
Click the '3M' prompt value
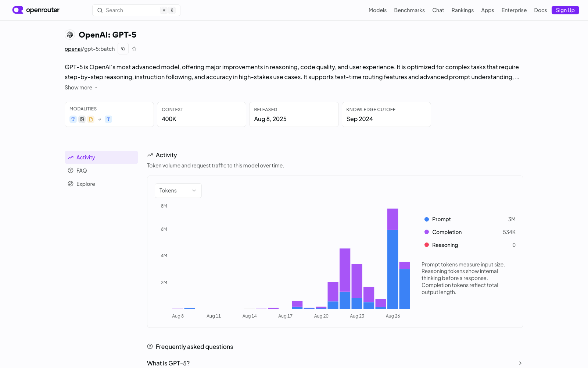pos(512,219)
